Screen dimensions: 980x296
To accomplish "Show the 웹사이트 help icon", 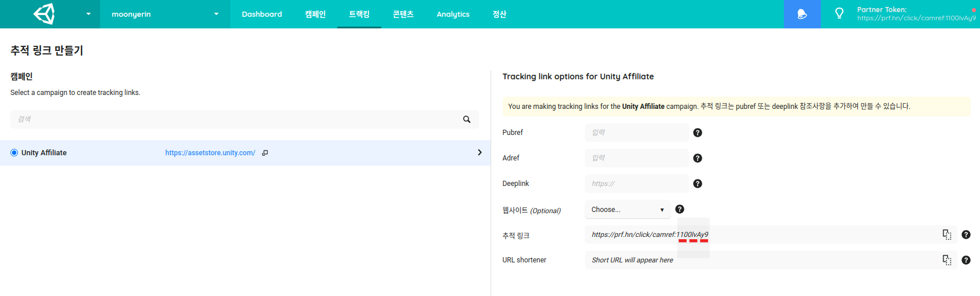I will (x=680, y=209).
